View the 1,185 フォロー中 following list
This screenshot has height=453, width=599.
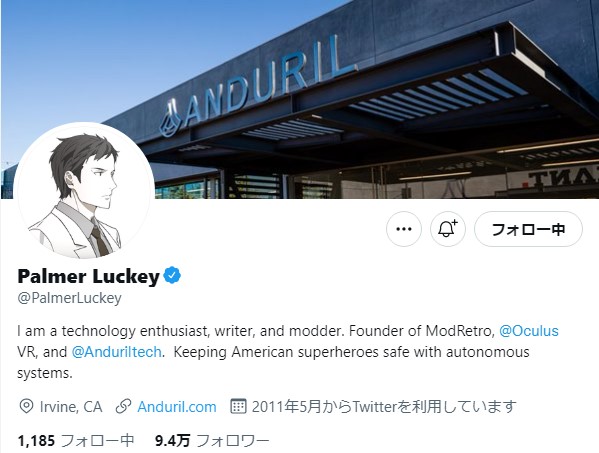point(76,441)
